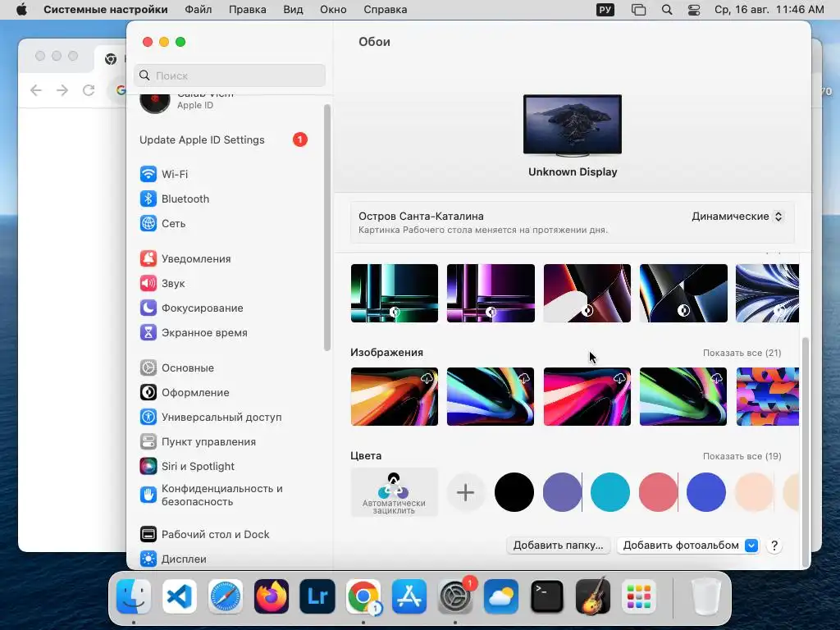Open the Вид menu

(293, 10)
